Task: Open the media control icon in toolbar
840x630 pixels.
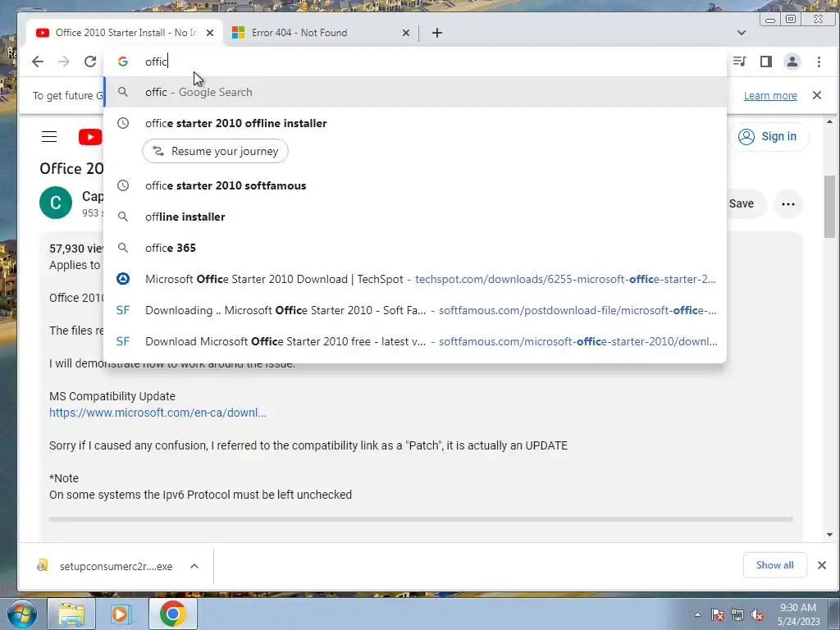Action: [739, 62]
